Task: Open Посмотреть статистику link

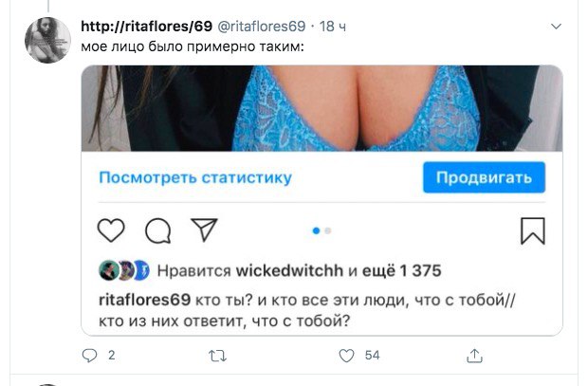Action: point(195,177)
